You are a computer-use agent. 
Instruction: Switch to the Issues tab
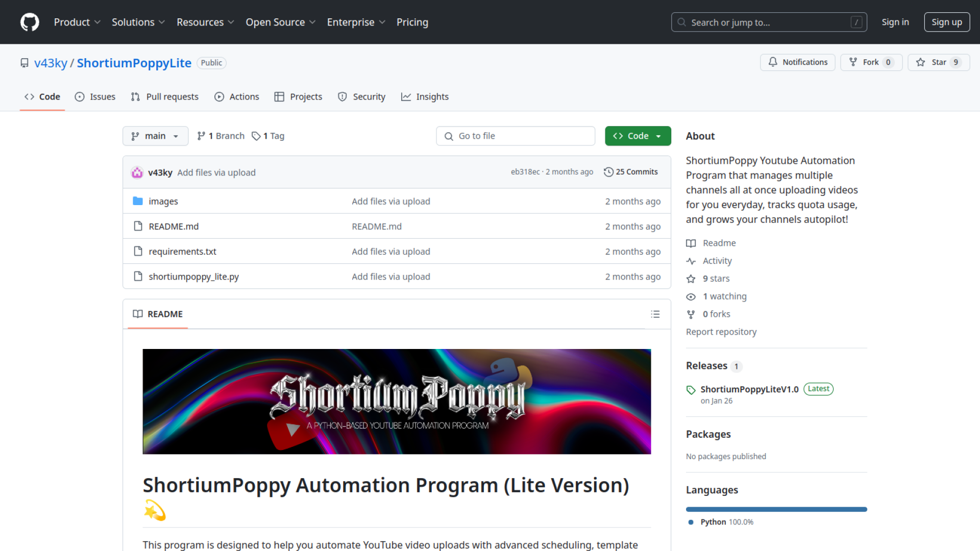95,97
